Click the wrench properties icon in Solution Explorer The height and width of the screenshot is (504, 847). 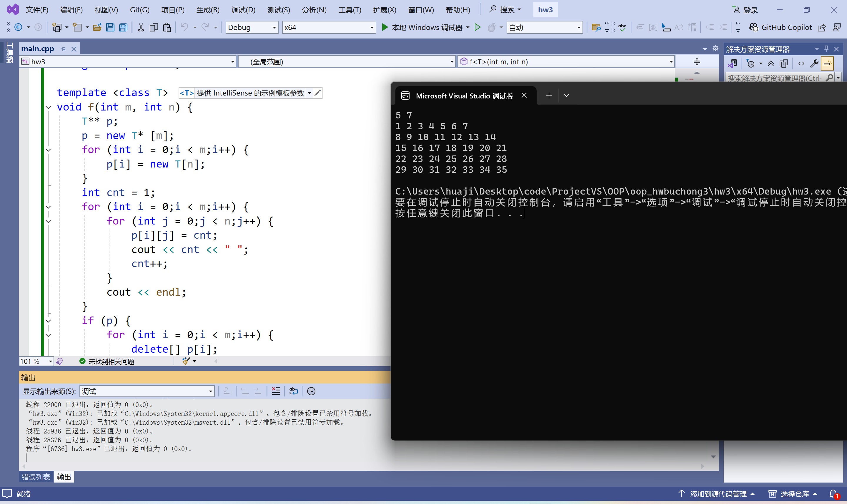tap(814, 63)
